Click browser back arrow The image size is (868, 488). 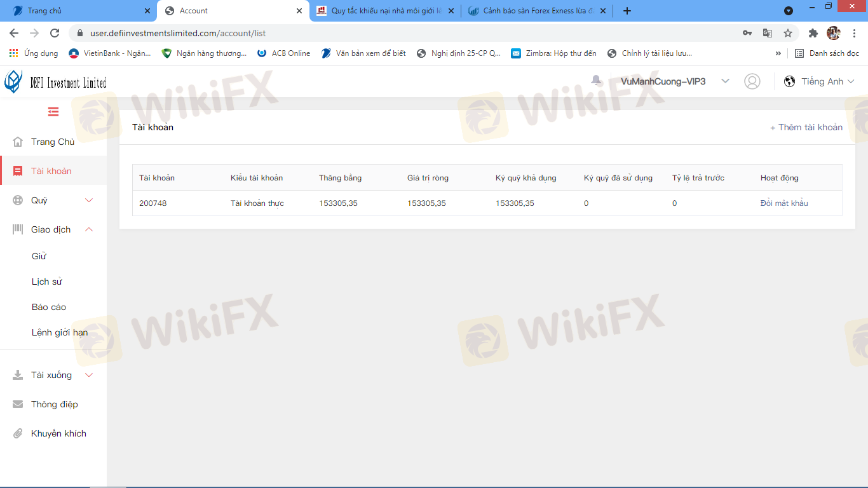tap(14, 33)
